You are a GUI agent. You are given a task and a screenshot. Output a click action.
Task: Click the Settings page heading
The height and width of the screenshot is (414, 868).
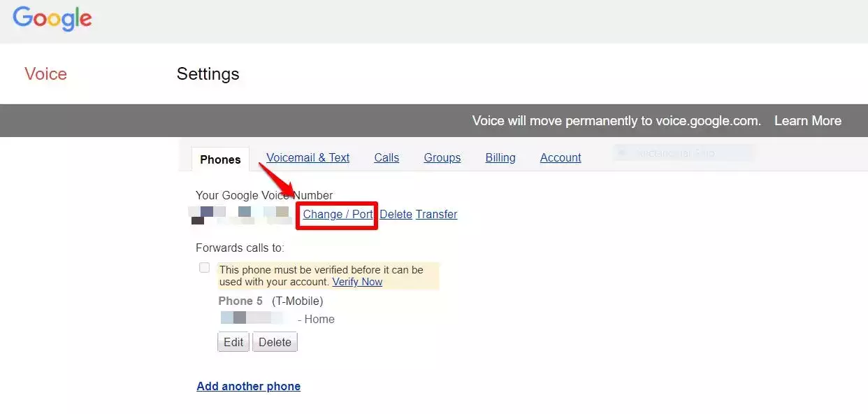208,74
